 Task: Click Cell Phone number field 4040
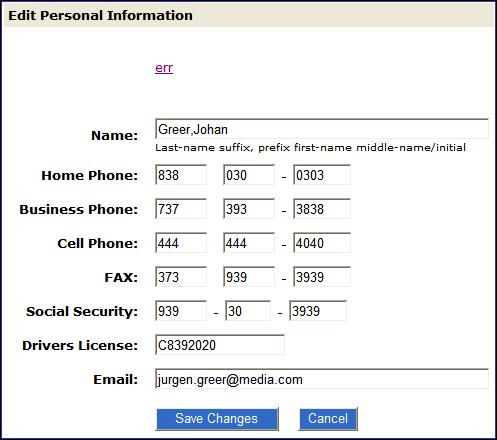(x=322, y=243)
